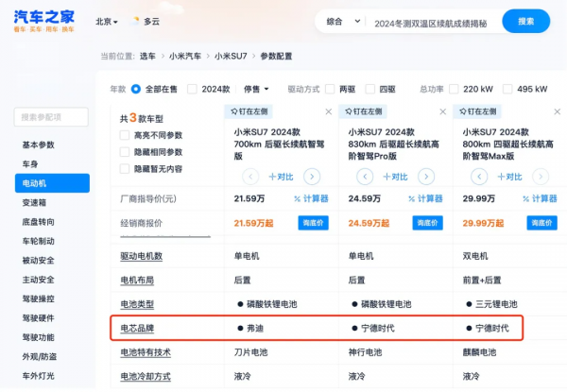Screen dimensions: 567x392
Task: Click the 电池类型 parameter label
Action: [137, 304]
